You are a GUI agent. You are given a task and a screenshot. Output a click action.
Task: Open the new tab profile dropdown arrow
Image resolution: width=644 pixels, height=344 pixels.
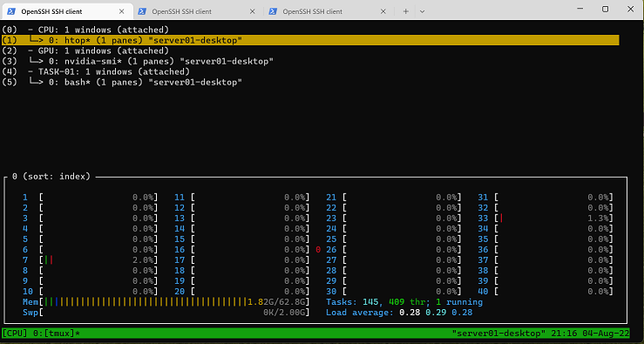[422, 11]
